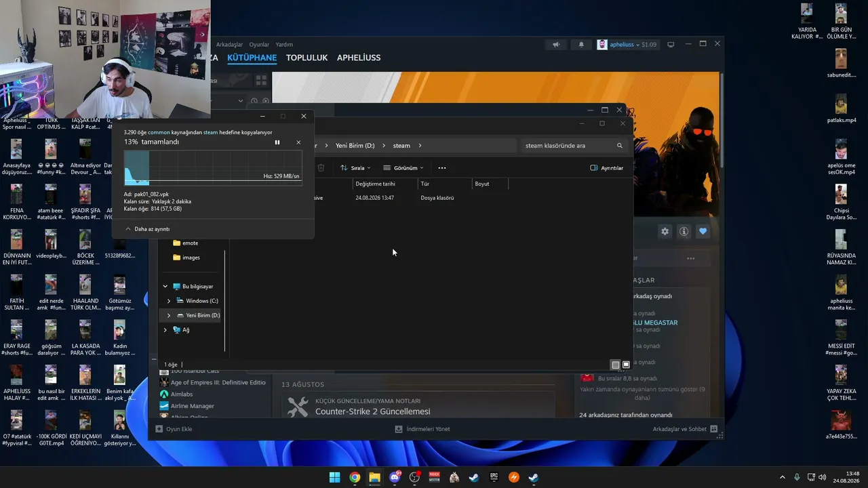Open Epic Games Launcher from the taskbar
This screenshot has height=488, width=868.
494,477
